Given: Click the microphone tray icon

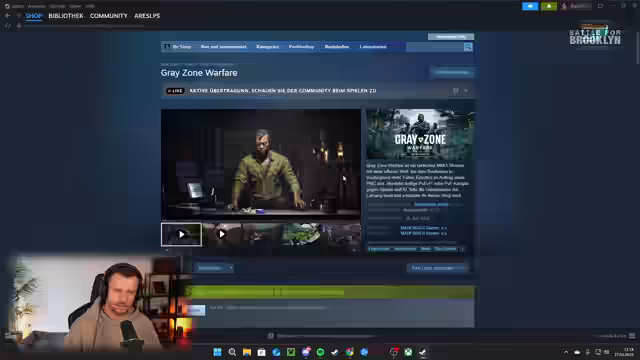Looking at the screenshot, I should (587, 352).
